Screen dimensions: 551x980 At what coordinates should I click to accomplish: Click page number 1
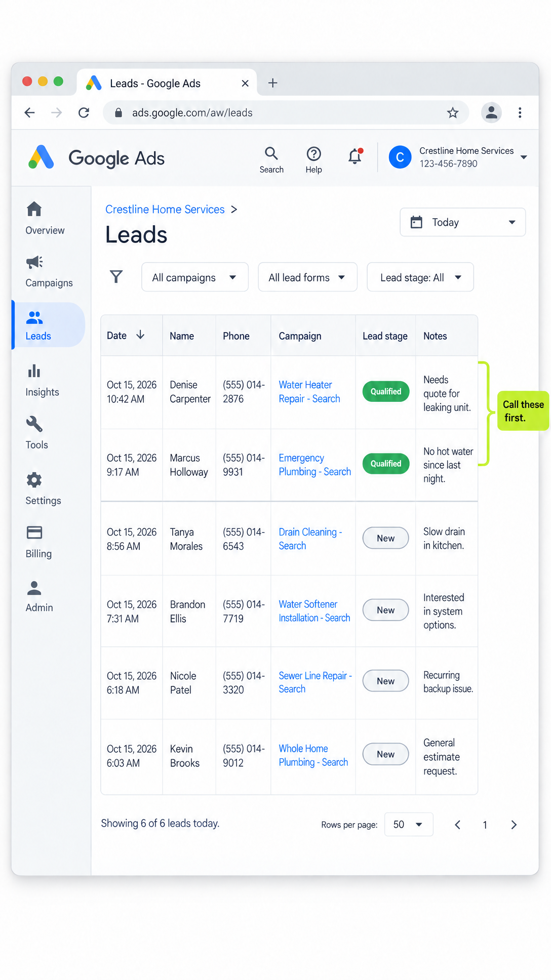pos(485,825)
